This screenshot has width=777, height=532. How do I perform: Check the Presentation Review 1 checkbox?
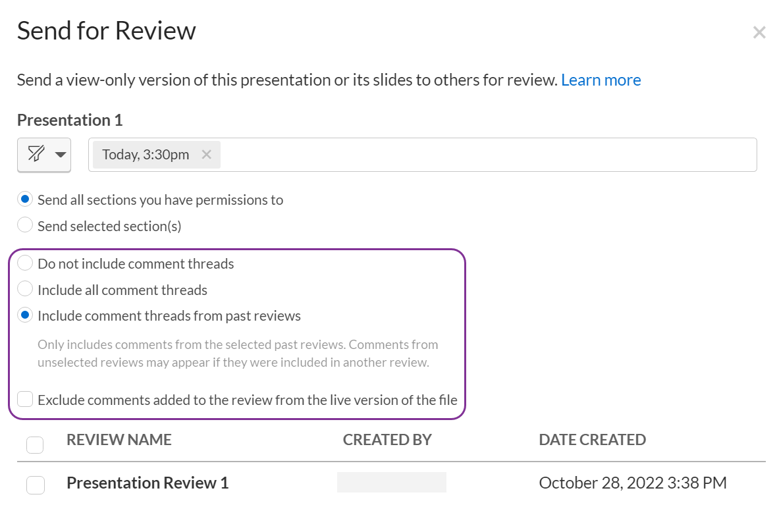tap(35, 485)
